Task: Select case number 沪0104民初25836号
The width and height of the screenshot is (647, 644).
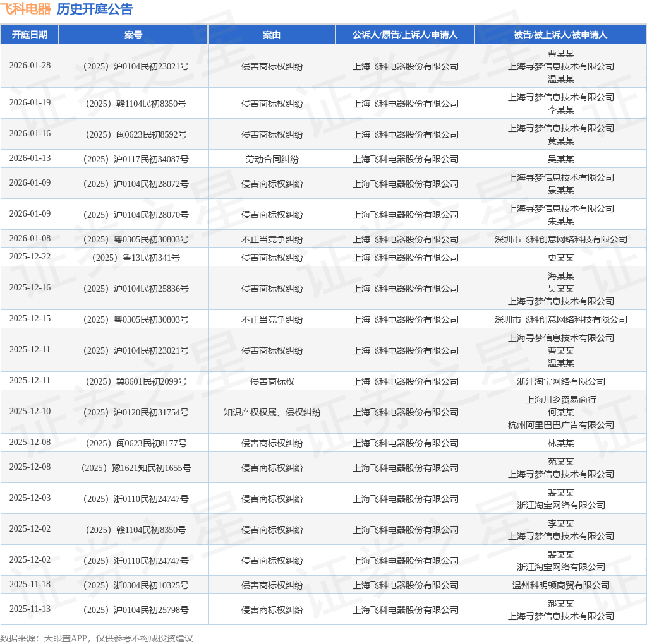Action: [x=136, y=289]
